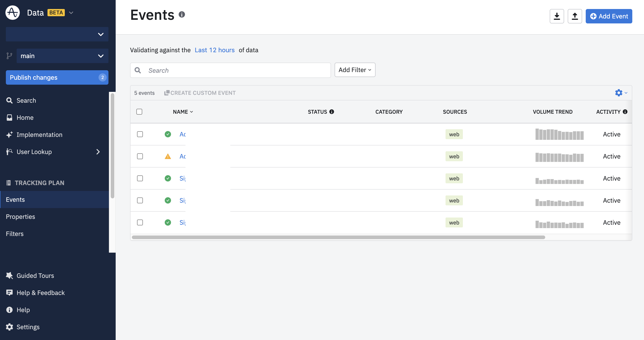Click the ACTIVITY column info icon
This screenshot has width=644, height=340.
(x=625, y=112)
